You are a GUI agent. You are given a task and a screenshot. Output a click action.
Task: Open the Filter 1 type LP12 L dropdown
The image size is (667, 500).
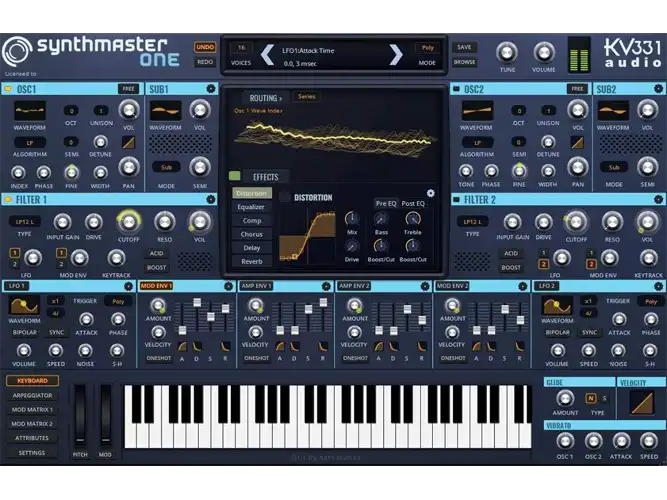coord(25,222)
